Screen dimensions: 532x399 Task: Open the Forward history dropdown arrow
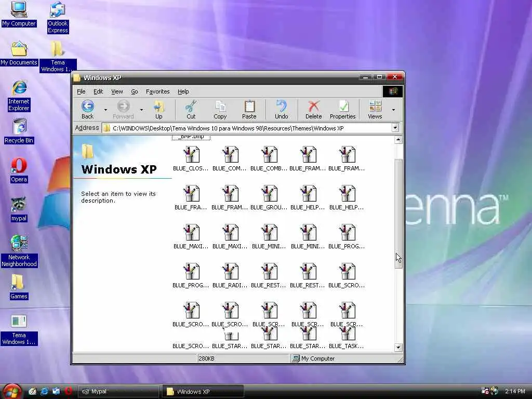141,110
